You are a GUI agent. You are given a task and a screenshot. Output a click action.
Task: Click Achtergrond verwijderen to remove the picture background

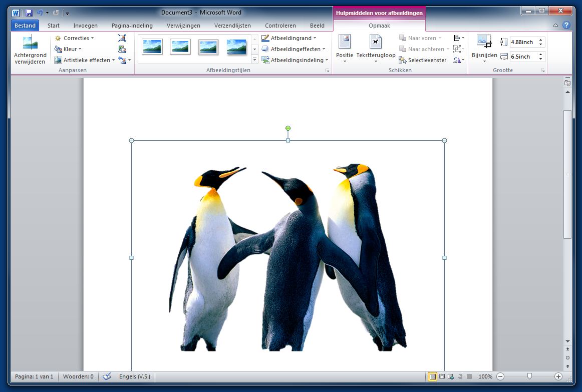[30, 50]
